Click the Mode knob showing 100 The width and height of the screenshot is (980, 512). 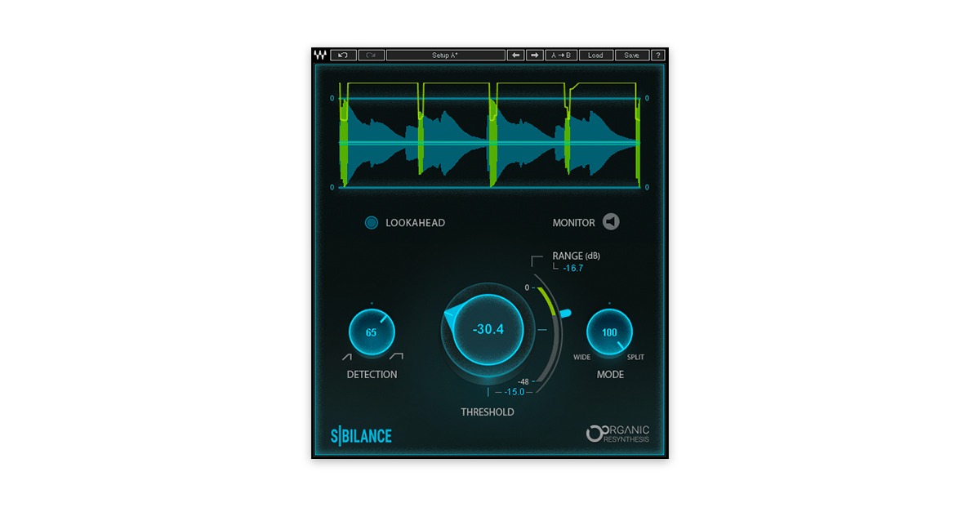point(610,332)
